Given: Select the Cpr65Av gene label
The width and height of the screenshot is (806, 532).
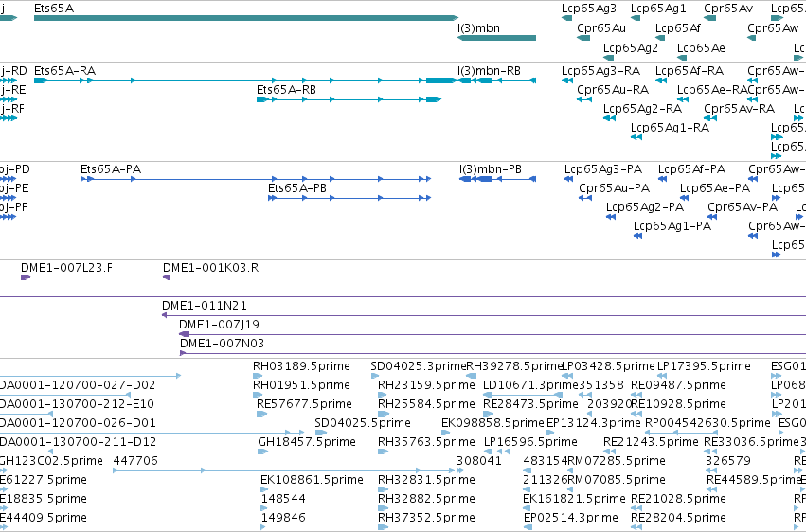Looking at the screenshot, I should click(x=728, y=9).
